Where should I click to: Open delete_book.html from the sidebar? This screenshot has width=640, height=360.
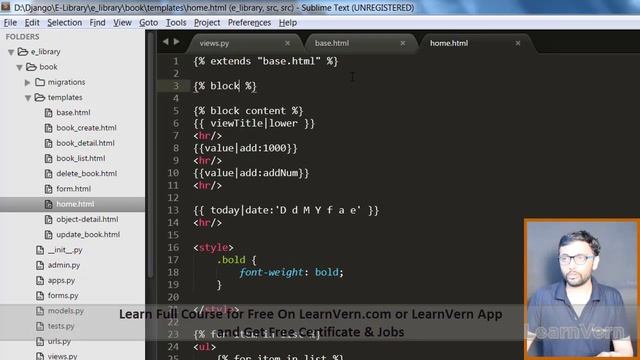click(x=87, y=173)
